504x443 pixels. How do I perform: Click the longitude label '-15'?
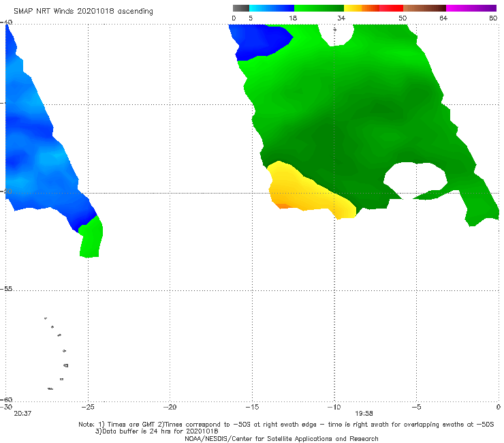(x=252, y=407)
